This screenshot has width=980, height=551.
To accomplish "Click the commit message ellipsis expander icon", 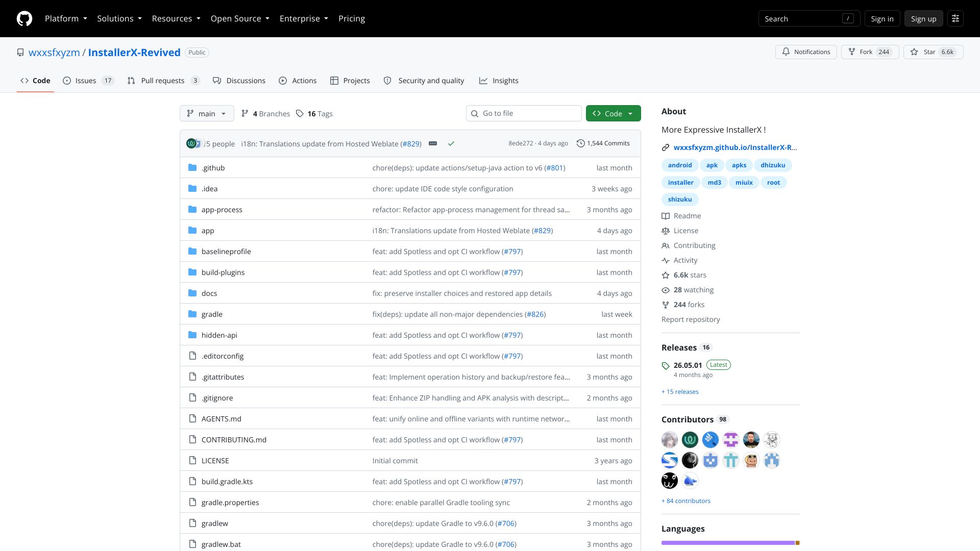I will (433, 144).
